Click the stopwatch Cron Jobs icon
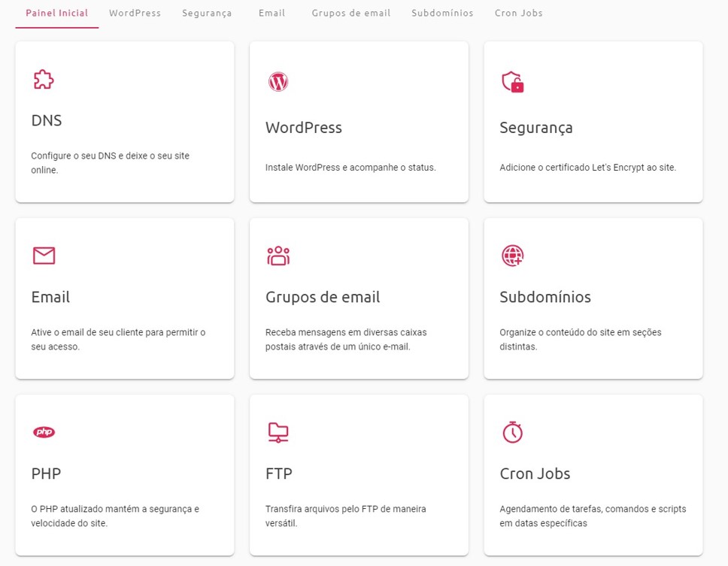This screenshot has height=566, width=728. click(513, 432)
